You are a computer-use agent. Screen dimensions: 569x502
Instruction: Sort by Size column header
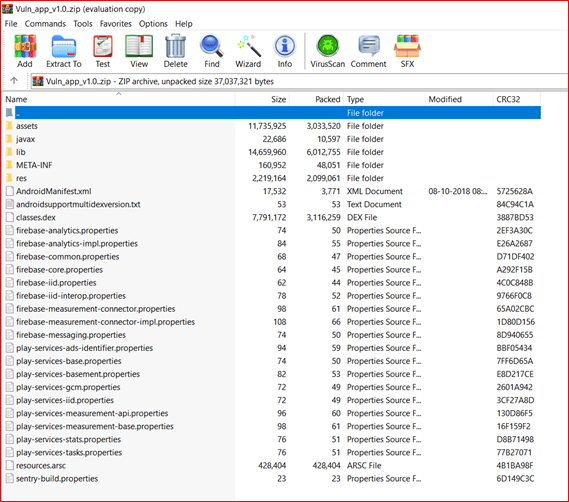(262, 99)
